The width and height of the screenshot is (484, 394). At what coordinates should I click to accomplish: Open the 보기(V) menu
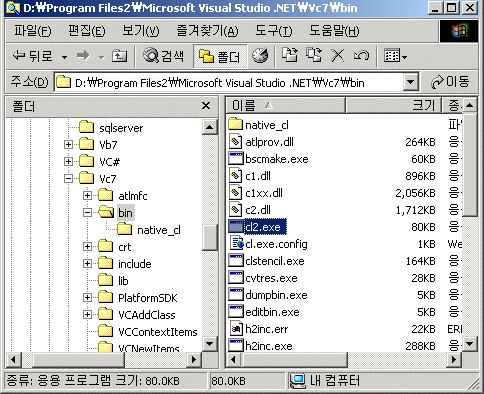[140, 31]
